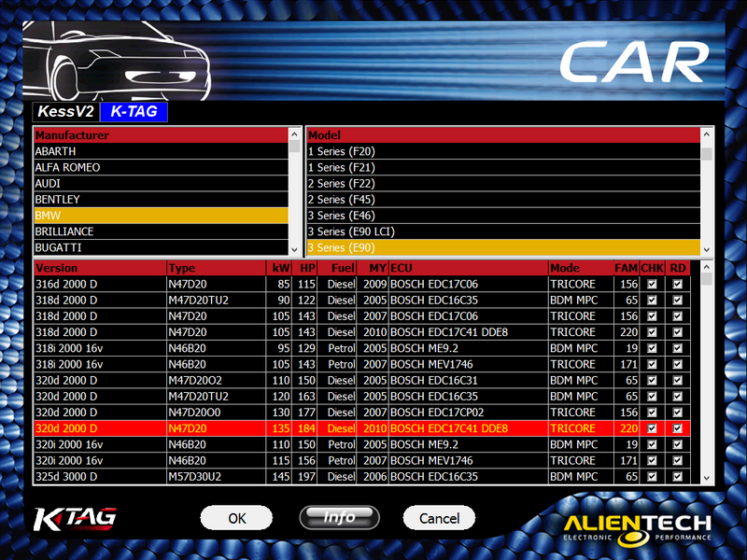Select 318i 105 kW BOSCH MEV1746 row
The height and width of the screenshot is (560, 747).
(x=362, y=364)
